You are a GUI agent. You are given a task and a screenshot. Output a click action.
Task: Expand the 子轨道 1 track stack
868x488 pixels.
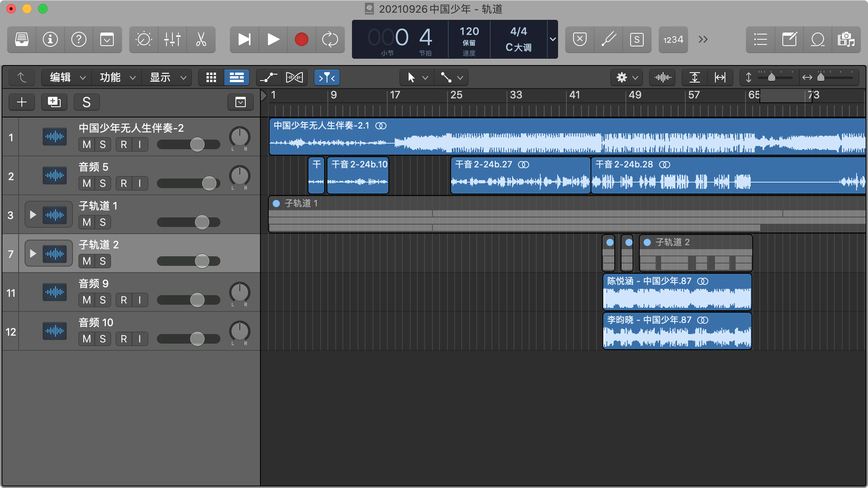(33, 215)
